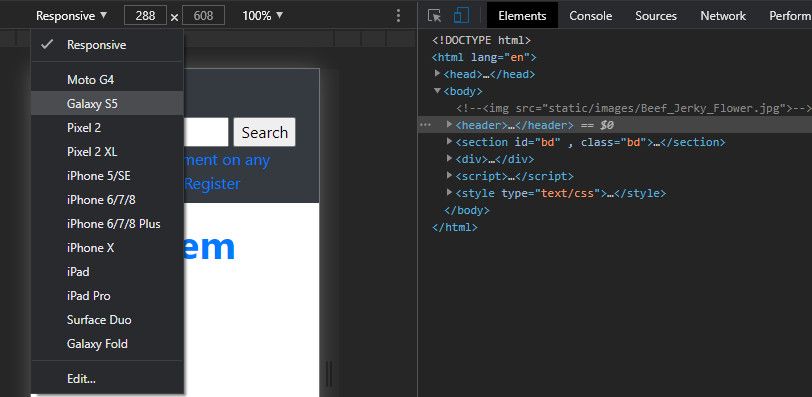The width and height of the screenshot is (812, 397).
Task: Click the ellipsis beside the header element
Action: (425, 125)
